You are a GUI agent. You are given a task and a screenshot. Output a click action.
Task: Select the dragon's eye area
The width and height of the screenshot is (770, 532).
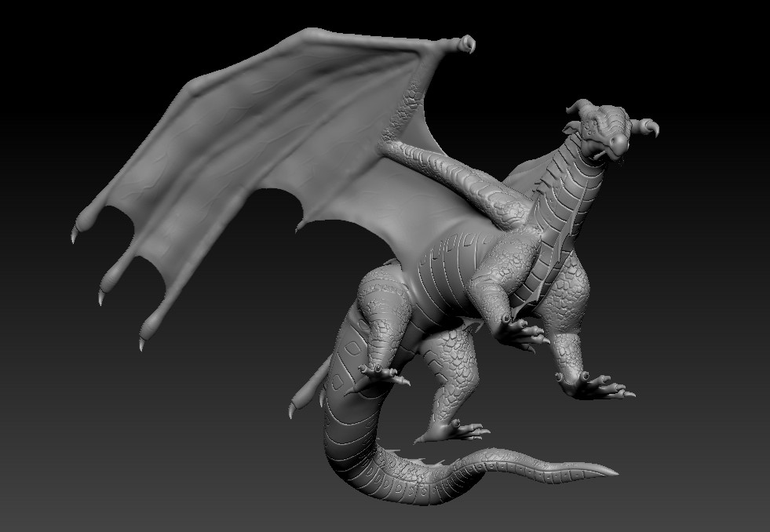click(x=595, y=124)
